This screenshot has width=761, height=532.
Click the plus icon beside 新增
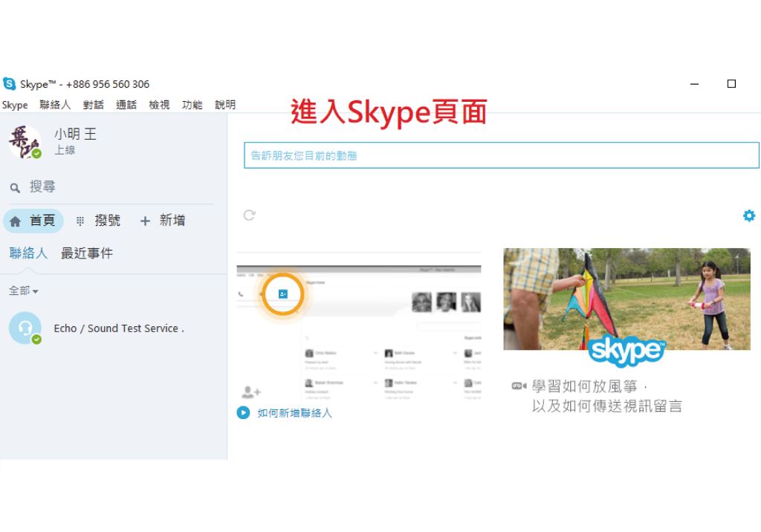145,221
